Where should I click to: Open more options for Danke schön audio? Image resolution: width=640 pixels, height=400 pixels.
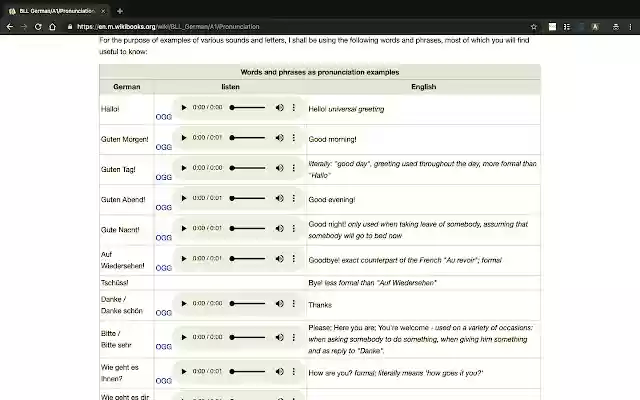tap(293, 303)
